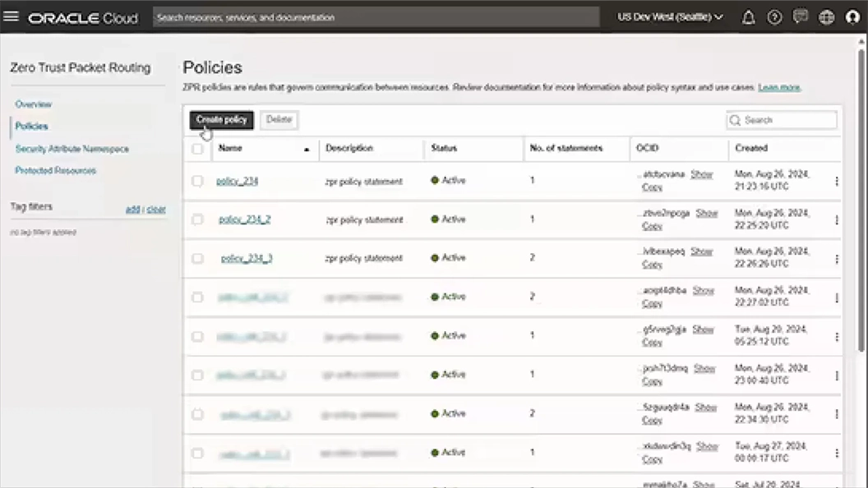Open the user profile icon

point(852,18)
